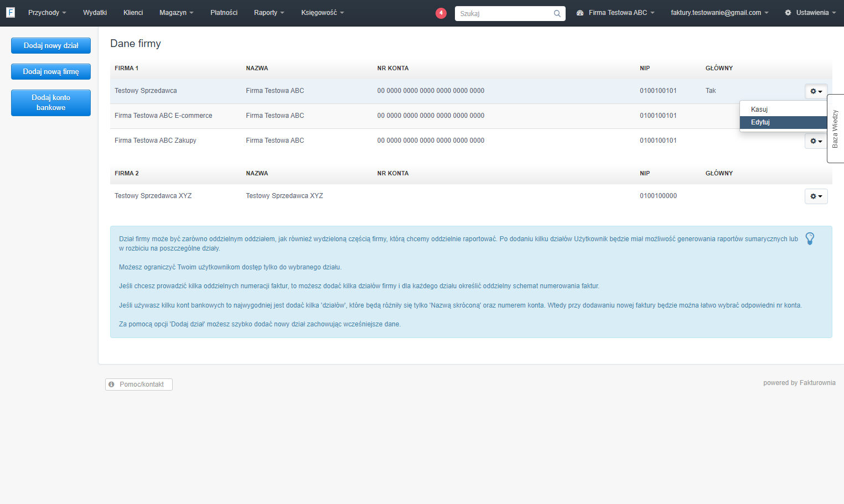Choose Kasuj from the dropdown menu
Screen dimensions: 844x504
pyautogui.click(x=783, y=110)
